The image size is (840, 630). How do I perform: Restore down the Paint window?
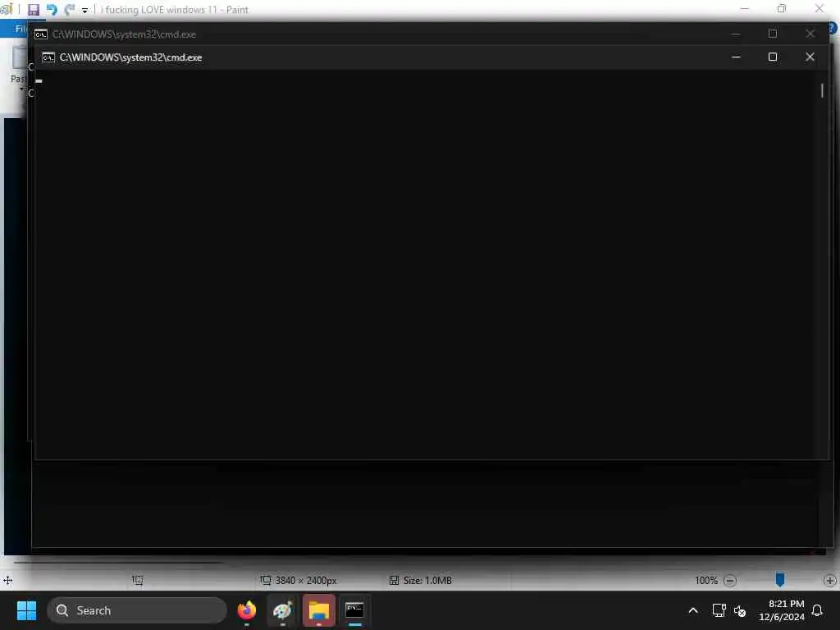pyautogui.click(x=782, y=8)
